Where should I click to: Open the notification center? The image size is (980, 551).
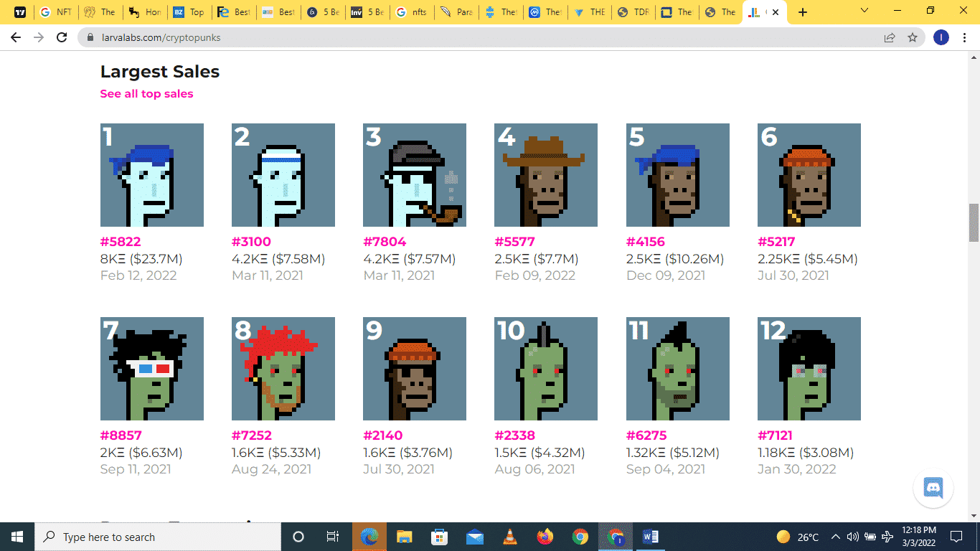[x=956, y=537]
